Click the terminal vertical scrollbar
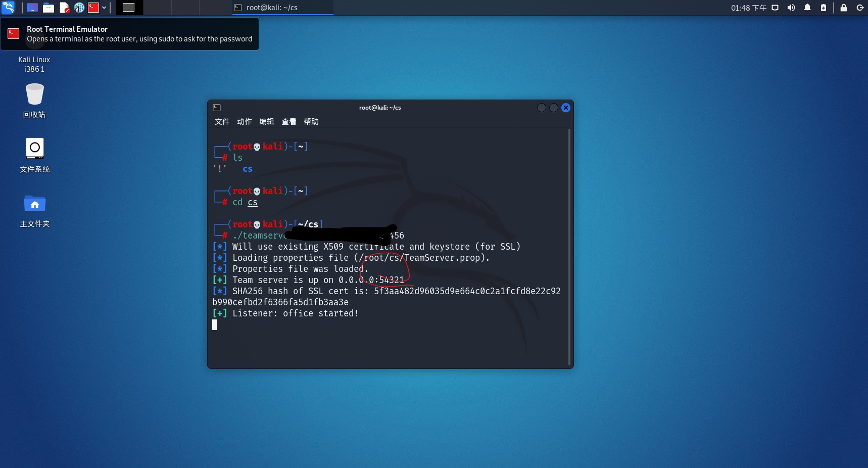The image size is (868, 468). point(569,247)
